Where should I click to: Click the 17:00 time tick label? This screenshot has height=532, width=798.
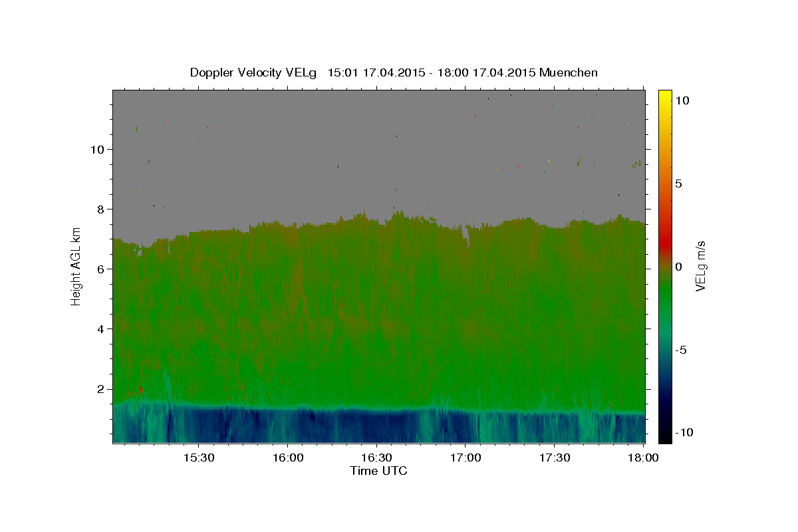coord(465,458)
